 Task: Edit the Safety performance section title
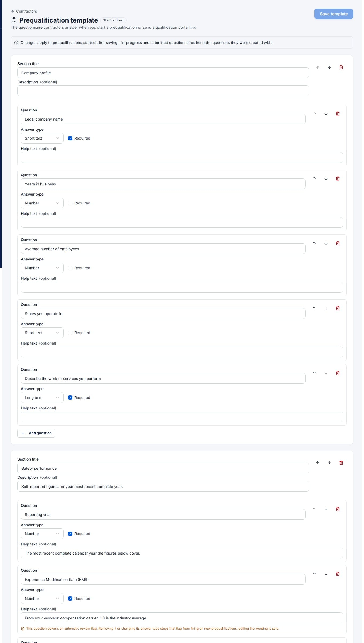(x=163, y=468)
